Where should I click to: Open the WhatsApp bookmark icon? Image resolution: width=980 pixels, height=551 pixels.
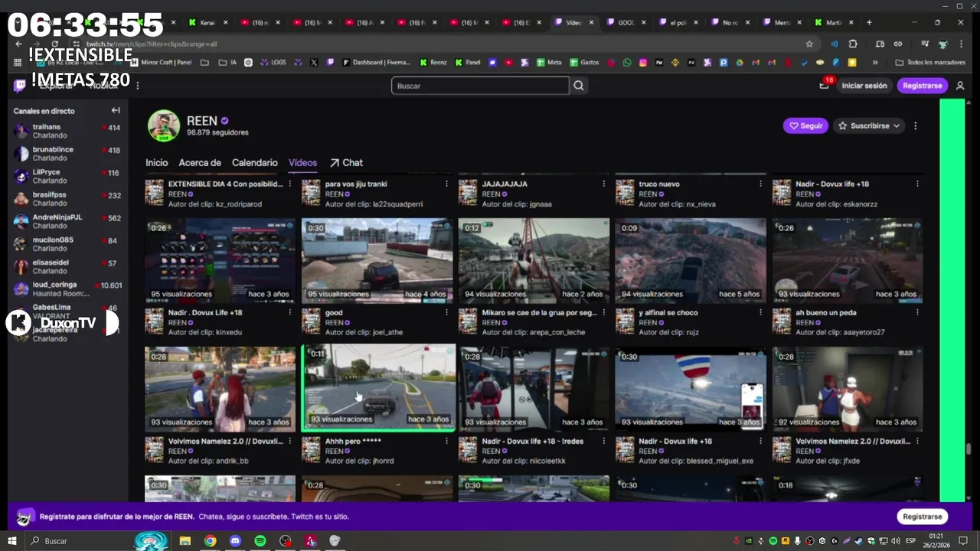coord(627,62)
